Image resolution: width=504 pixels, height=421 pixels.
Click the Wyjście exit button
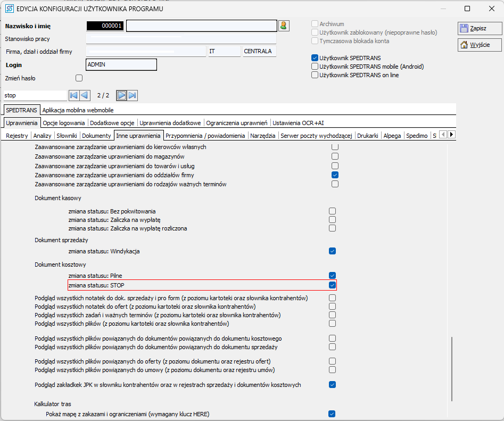pyautogui.click(x=479, y=45)
